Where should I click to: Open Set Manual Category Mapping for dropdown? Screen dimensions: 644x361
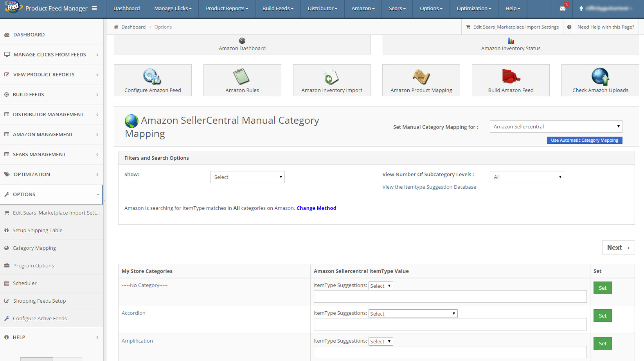click(556, 126)
